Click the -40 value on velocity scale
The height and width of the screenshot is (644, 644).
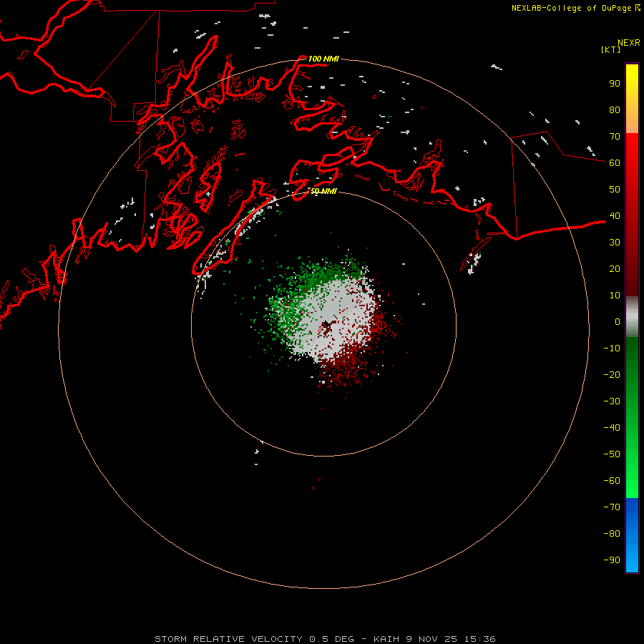point(612,428)
